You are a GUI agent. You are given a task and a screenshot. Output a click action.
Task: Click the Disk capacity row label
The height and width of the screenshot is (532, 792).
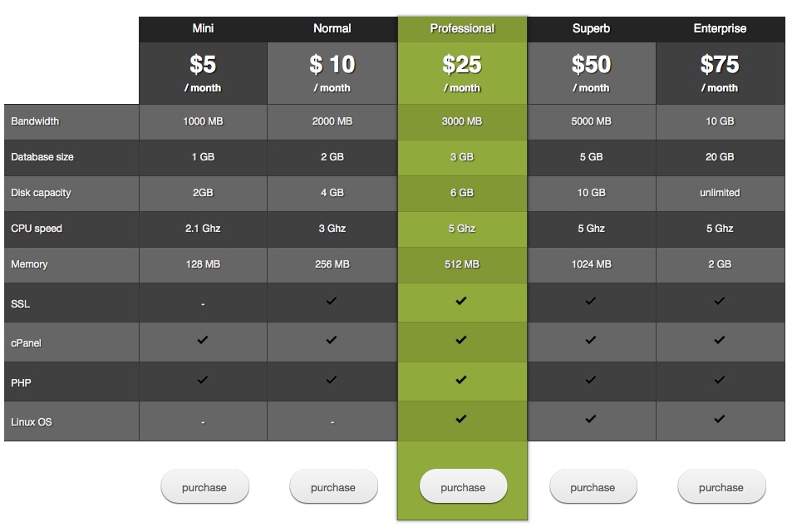tap(41, 193)
